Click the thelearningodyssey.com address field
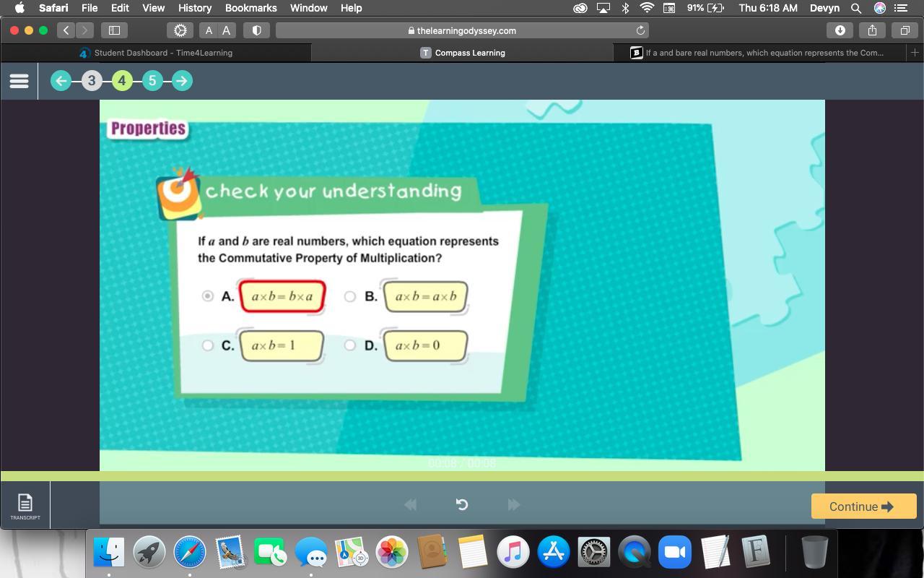Viewport: 924px width, 578px height. pyautogui.click(x=462, y=30)
